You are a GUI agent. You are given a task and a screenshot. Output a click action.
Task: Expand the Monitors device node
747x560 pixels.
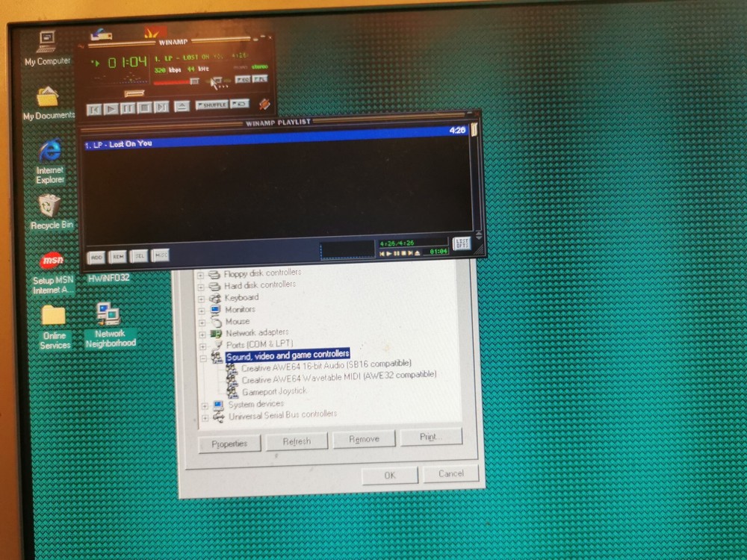[202, 311]
